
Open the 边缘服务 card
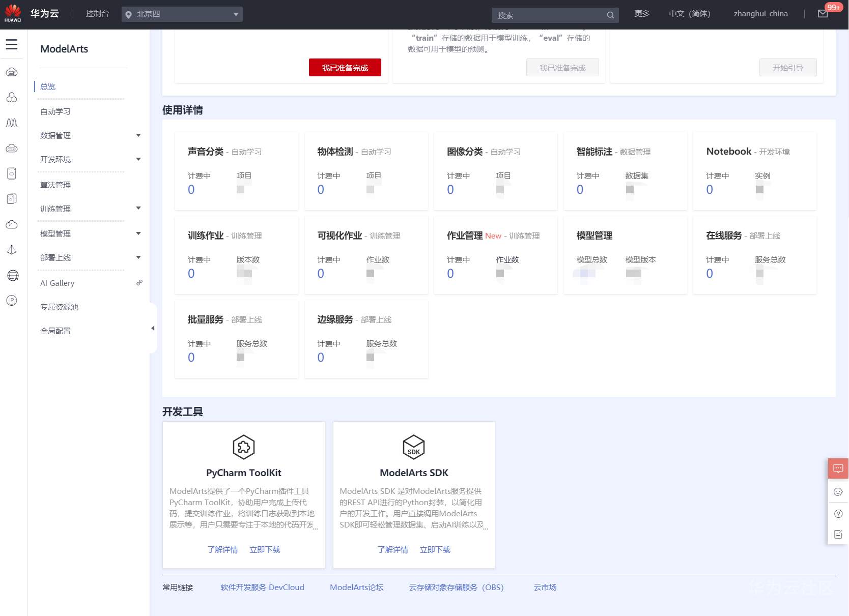[366, 339]
